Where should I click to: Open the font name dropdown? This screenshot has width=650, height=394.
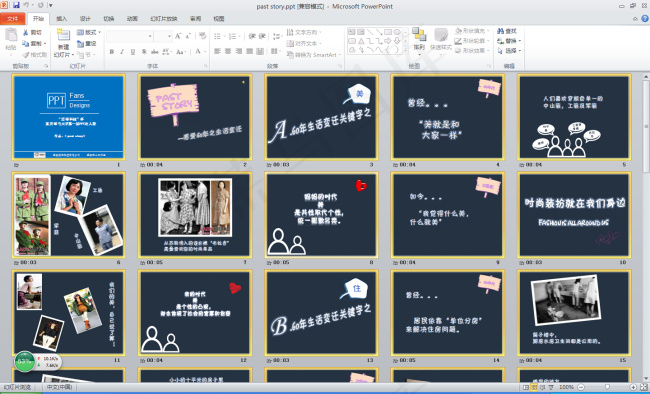[x=129, y=36]
